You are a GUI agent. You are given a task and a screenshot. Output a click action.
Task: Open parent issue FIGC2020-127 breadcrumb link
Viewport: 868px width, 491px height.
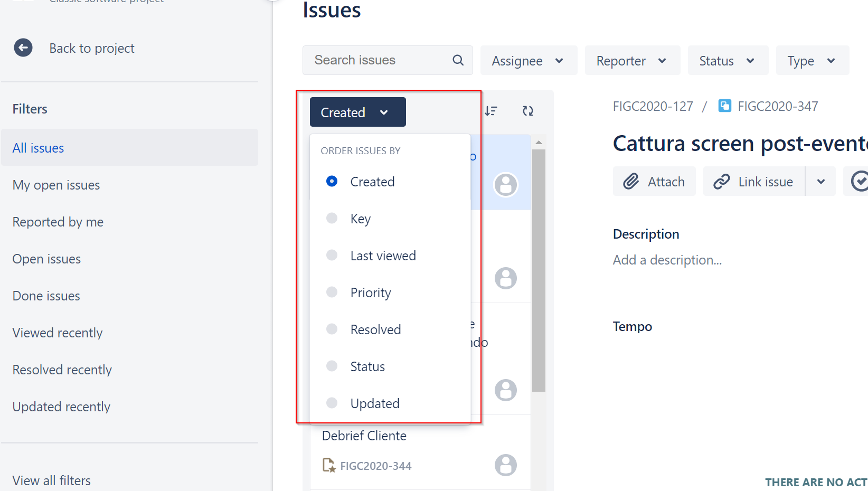click(x=653, y=107)
